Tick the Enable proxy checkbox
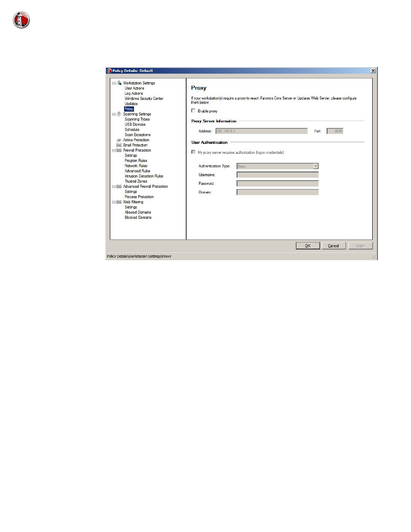This screenshot has width=411, height=532. pos(193,111)
